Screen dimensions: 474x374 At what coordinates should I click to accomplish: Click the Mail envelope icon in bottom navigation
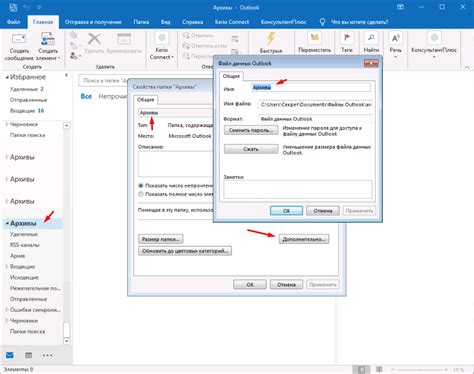(10, 355)
